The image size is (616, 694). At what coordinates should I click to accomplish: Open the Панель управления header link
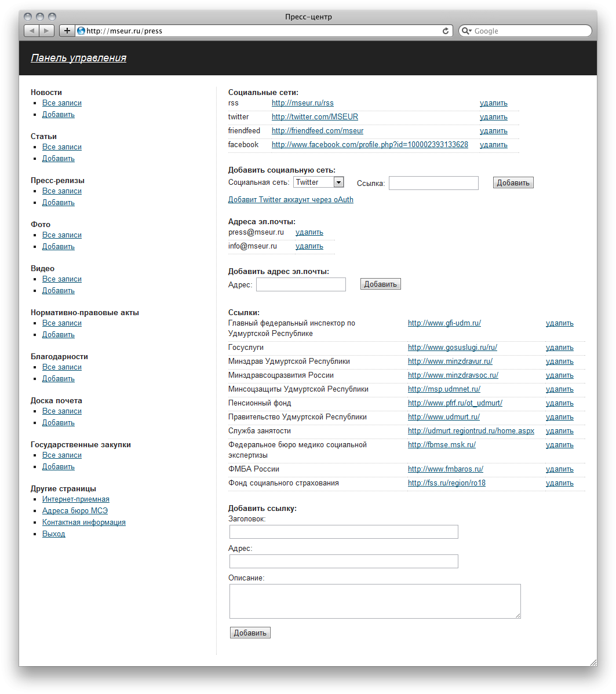pos(78,58)
